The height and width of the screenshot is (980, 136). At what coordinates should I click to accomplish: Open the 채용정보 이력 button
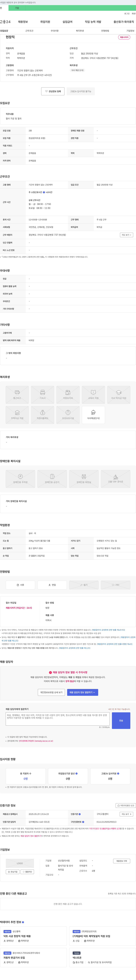[x=122, y=861]
